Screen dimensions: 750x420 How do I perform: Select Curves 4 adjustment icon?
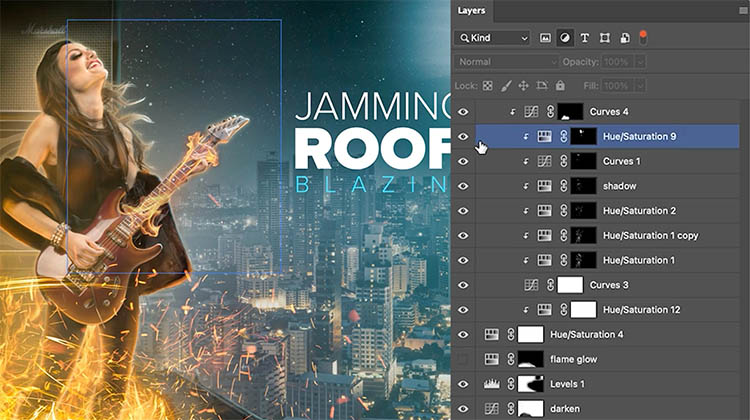(531, 112)
